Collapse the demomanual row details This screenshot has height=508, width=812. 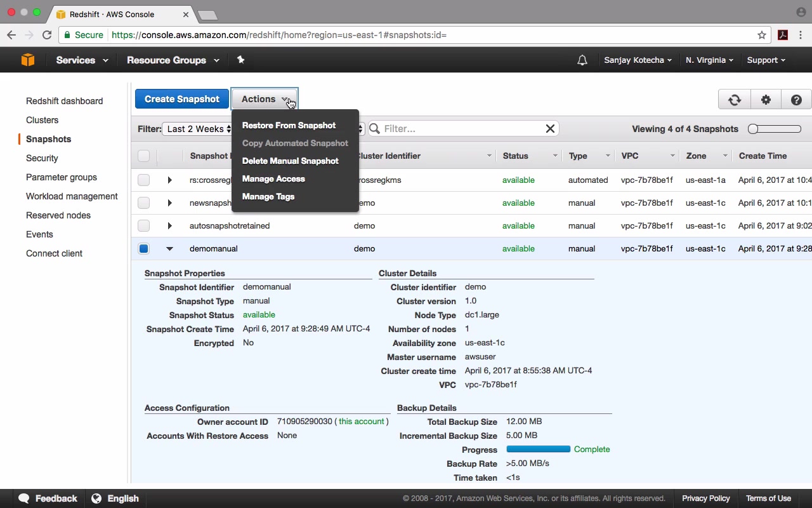[x=169, y=249]
